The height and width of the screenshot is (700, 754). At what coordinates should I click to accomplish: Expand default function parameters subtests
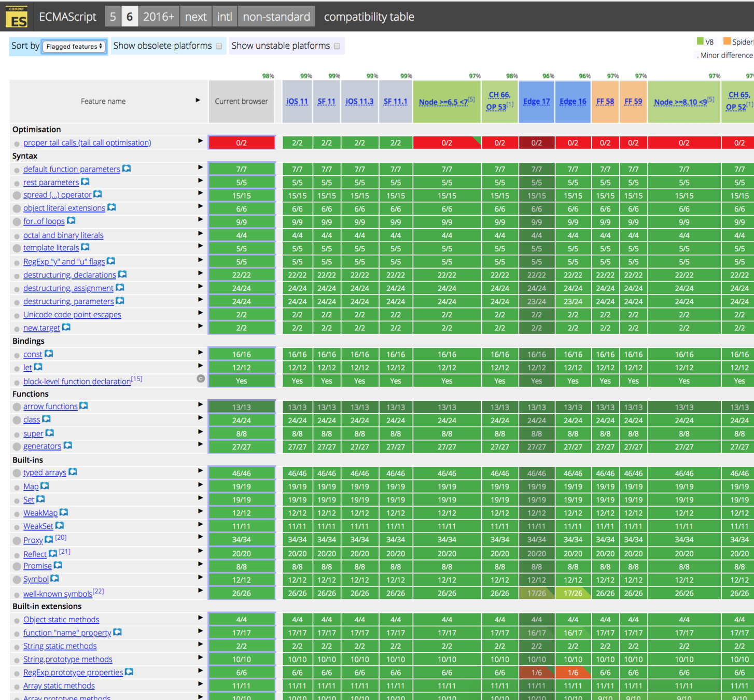coord(200,167)
